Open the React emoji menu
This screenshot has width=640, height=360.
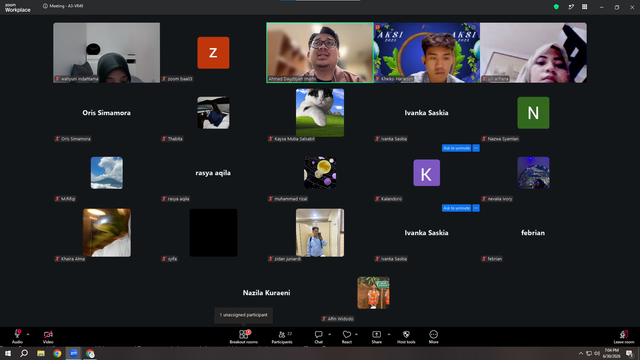tap(347, 337)
